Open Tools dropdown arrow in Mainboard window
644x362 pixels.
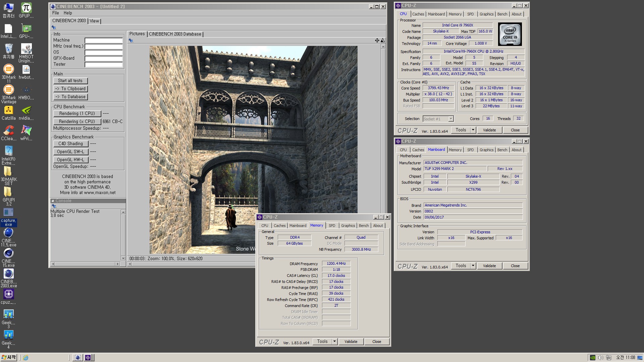click(473, 266)
